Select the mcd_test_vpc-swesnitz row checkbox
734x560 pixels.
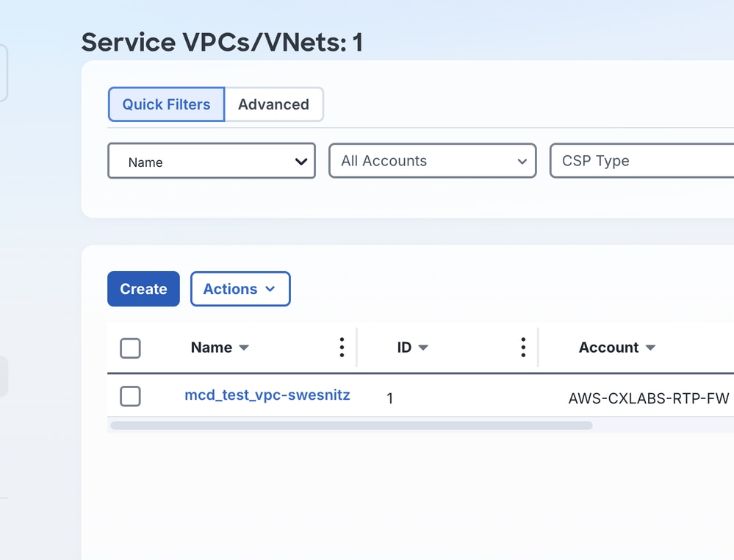(130, 396)
